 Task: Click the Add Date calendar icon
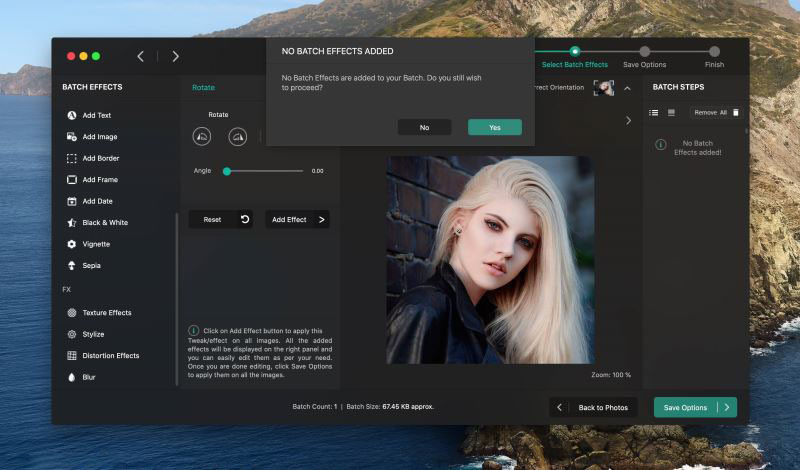[x=72, y=201]
